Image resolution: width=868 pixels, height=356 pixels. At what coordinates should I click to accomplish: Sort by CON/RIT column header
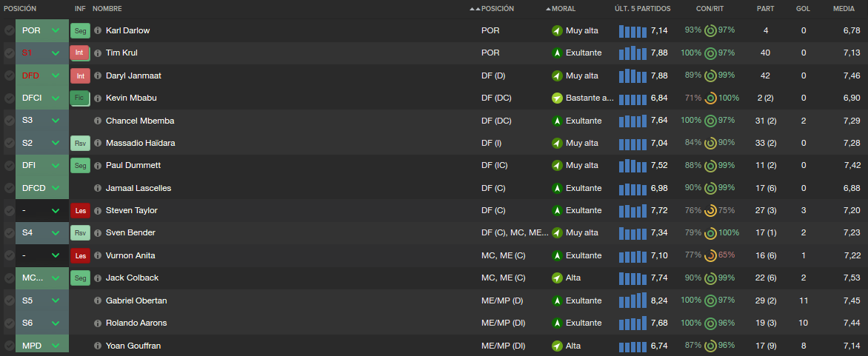(710, 9)
